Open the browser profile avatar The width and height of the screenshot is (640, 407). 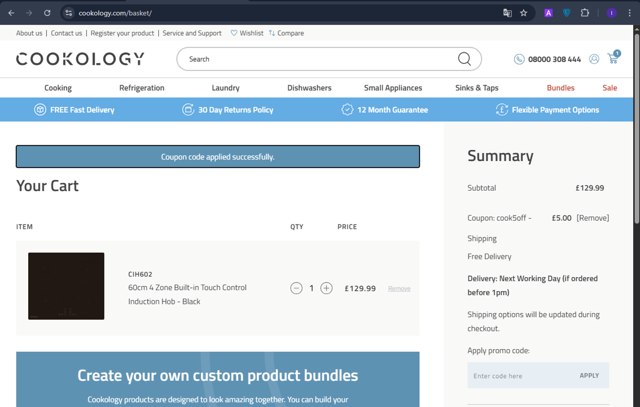coord(611,13)
